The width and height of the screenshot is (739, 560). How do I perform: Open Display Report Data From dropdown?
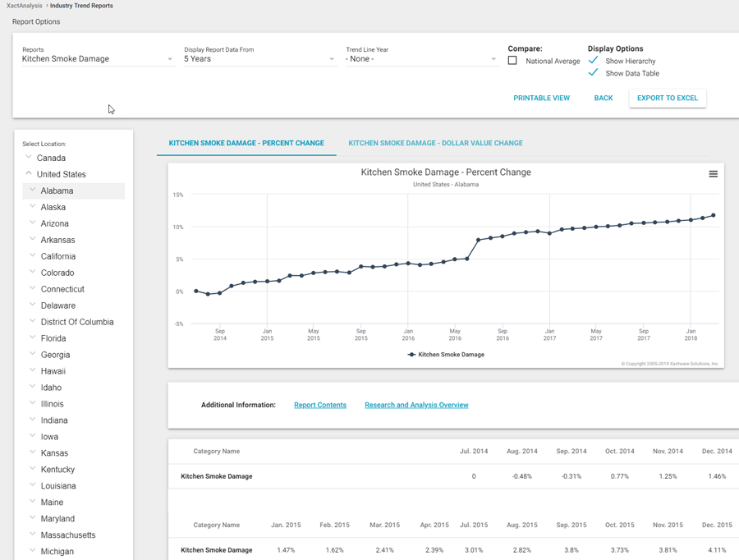259,59
